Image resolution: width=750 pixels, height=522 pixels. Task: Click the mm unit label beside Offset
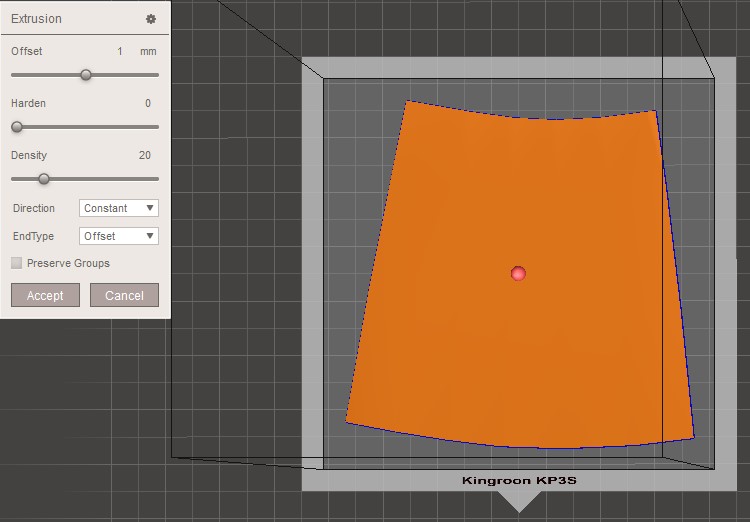148,51
